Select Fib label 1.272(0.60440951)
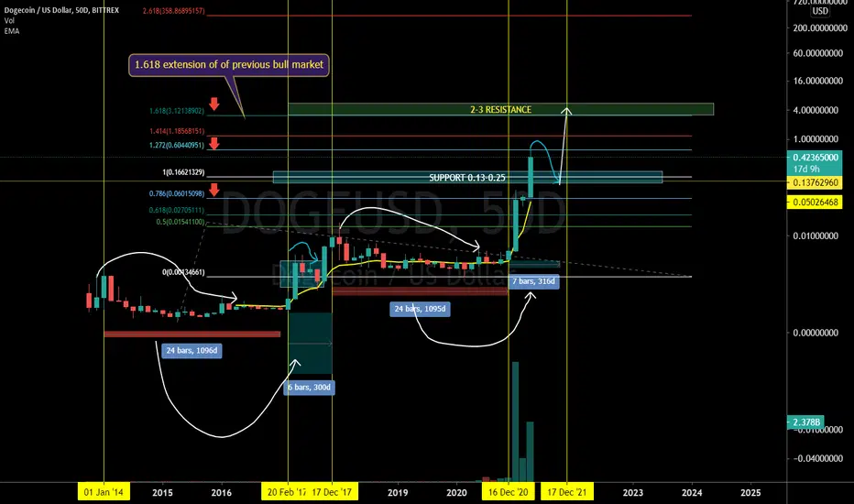Viewport: 854px width, 504px height. click(177, 146)
